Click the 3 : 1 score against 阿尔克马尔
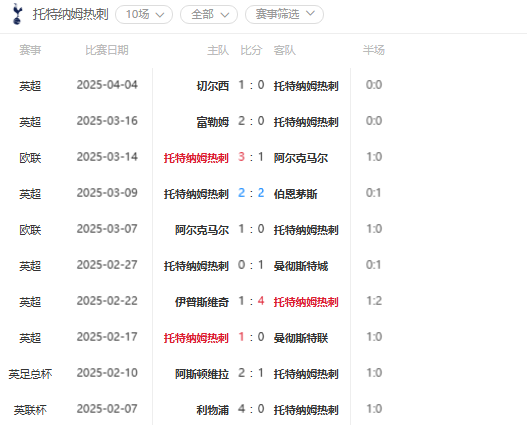This screenshot has height=425, width=527. [x=251, y=157]
